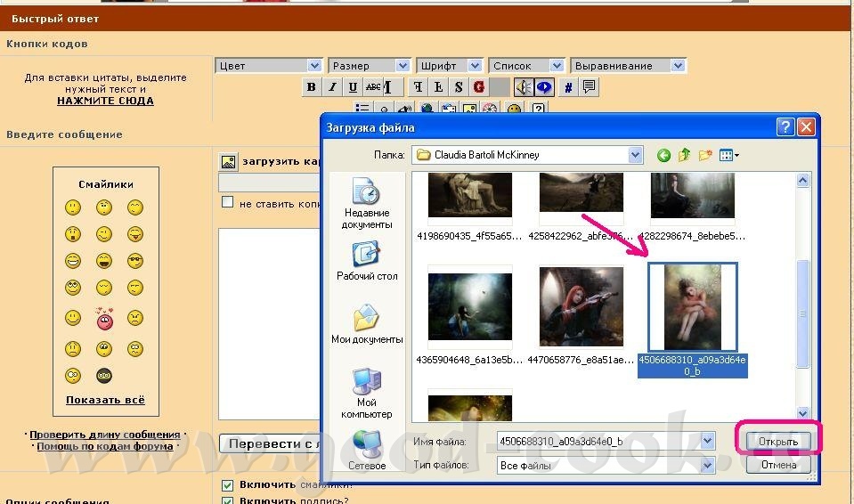
Task: Click the file list scroll up arrow
Action: pyautogui.click(x=803, y=181)
